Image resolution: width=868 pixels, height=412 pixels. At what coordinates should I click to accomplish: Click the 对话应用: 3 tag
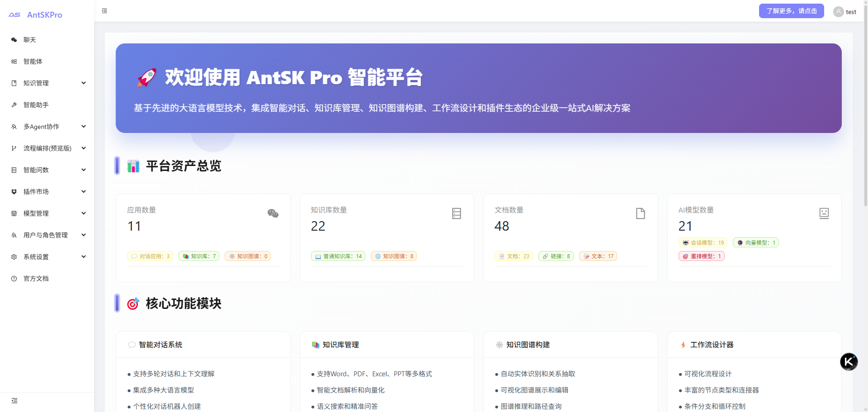(150, 256)
